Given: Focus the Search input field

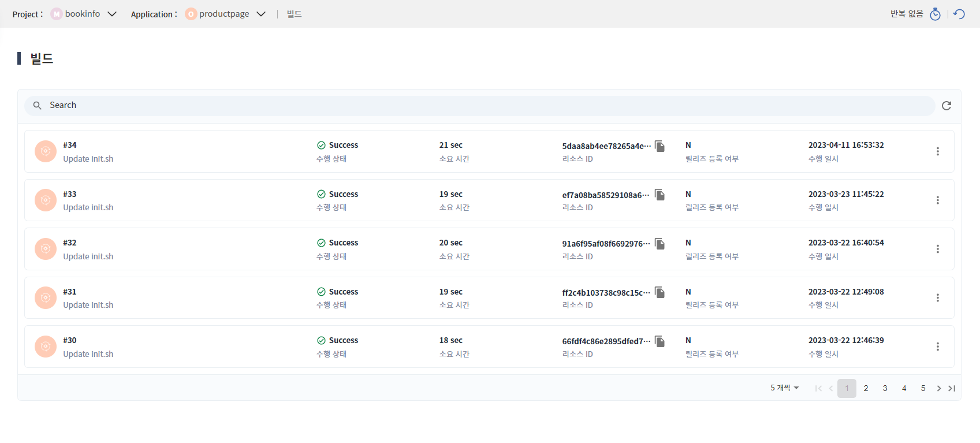Looking at the screenshot, I should point(479,106).
